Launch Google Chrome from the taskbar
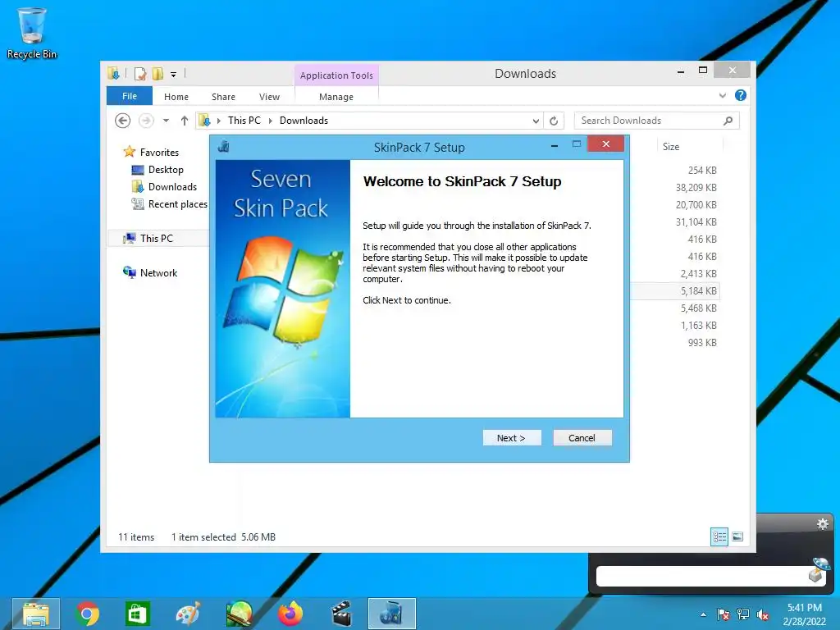Viewport: 840px width, 630px height. 87,614
